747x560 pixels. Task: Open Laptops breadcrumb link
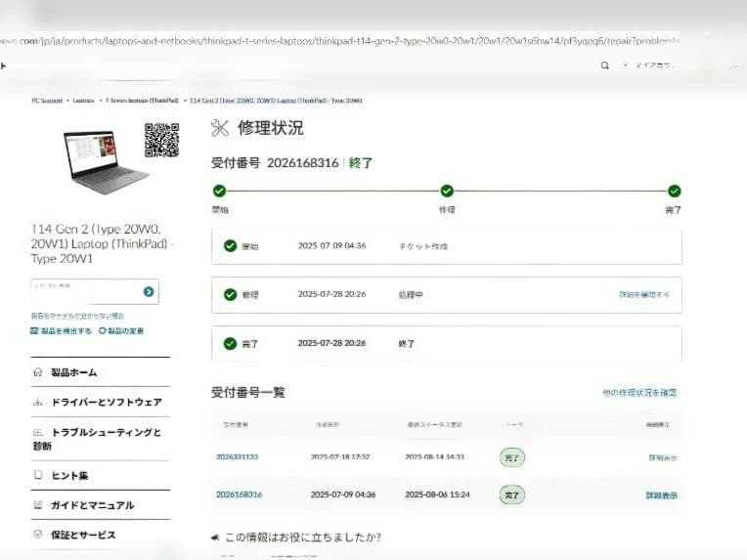[83, 101]
